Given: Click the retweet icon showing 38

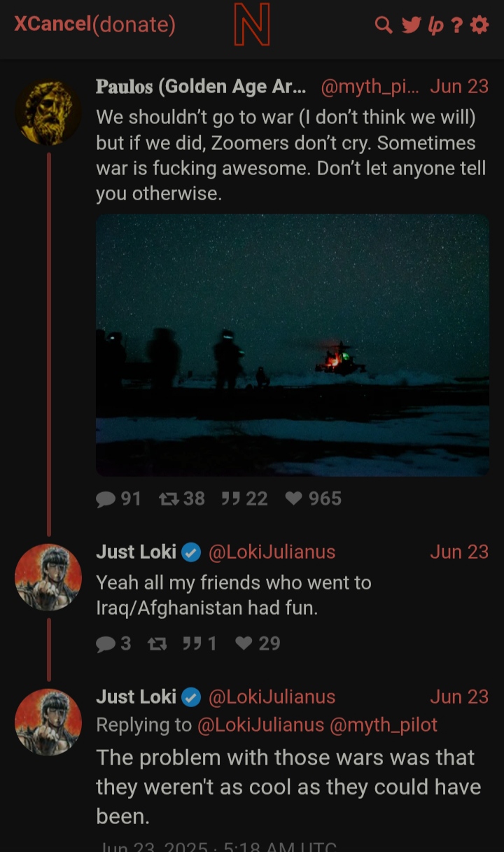Looking at the screenshot, I should tap(168, 498).
